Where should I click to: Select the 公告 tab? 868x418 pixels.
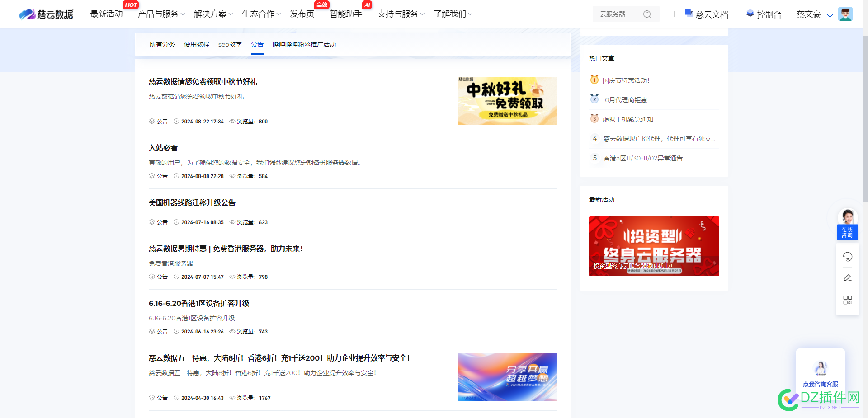tap(257, 44)
